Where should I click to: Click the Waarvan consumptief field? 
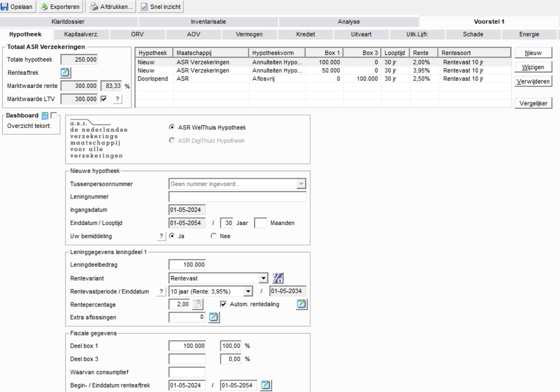coord(187,372)
